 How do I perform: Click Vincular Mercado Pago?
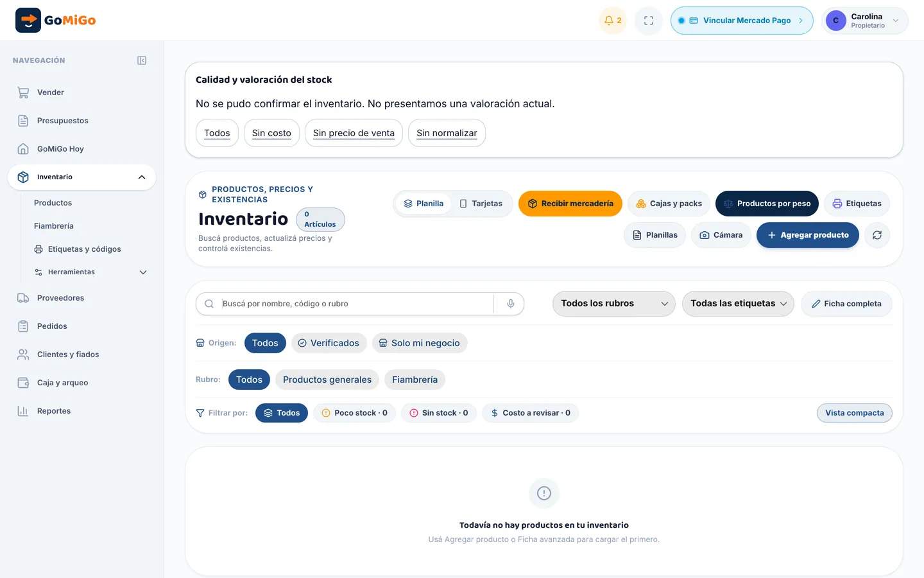(742, 21)
